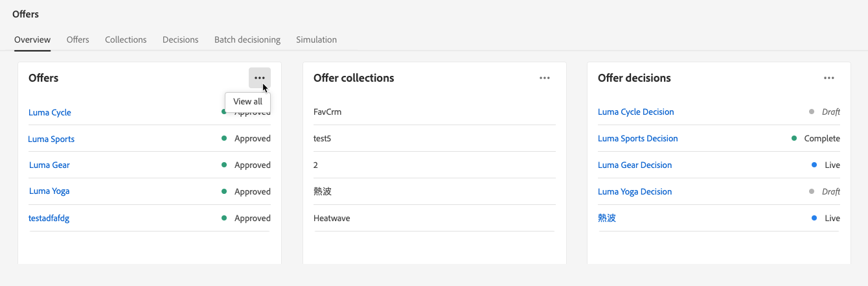Open the Offer collections more-options ellipsis
The height and width of the screenshot is (286, 868).
click(545, 78)
